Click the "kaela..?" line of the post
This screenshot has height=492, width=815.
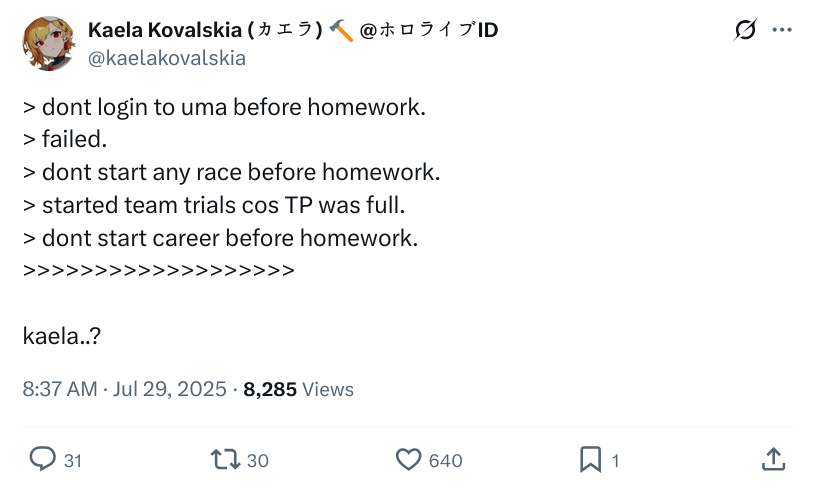[62, 336]
